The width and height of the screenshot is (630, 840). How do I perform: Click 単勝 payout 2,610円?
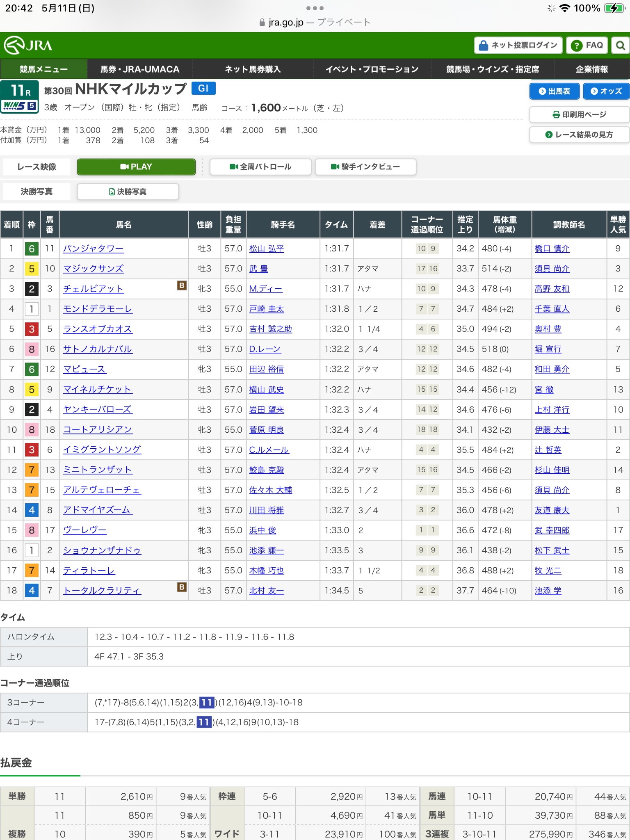(x=137, y=797)
